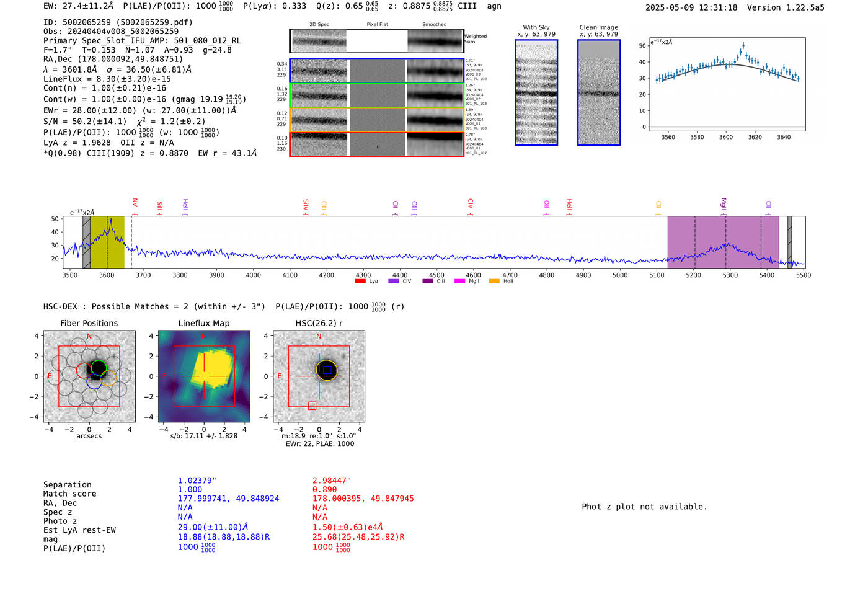Click the RA,Dec coordinates line
This screenshot has height=591, width=868.
113,59
